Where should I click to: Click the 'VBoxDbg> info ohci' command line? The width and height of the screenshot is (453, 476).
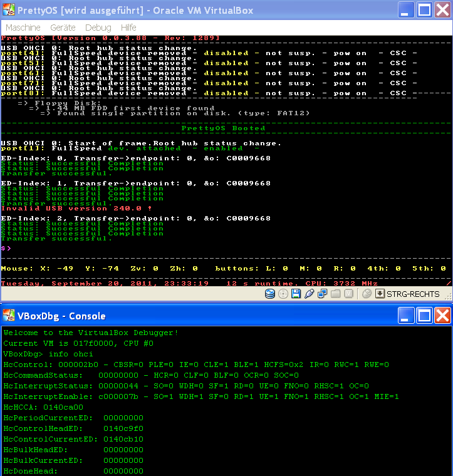click(48, 354)
